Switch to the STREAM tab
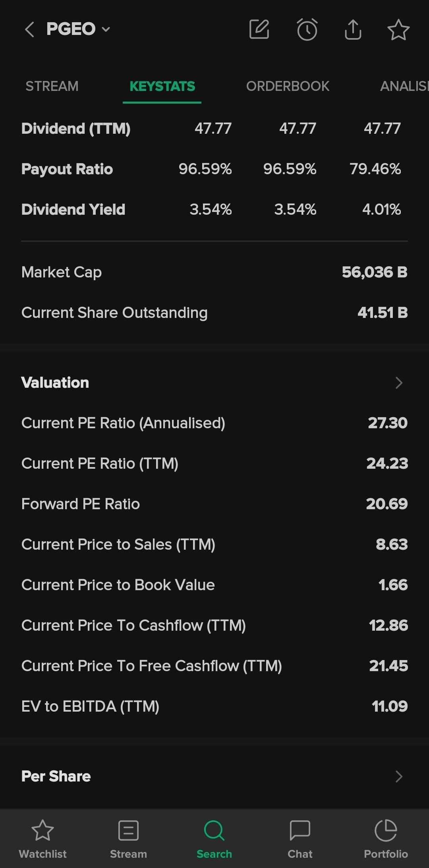 pyautogui.click(x=52, y=86)
